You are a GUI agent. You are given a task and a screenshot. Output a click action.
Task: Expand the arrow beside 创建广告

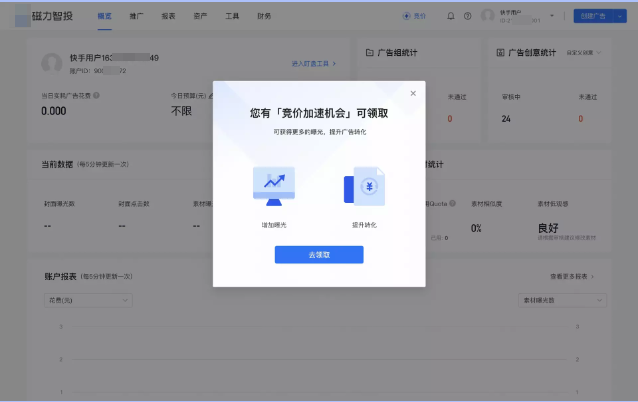coord(620,16)
